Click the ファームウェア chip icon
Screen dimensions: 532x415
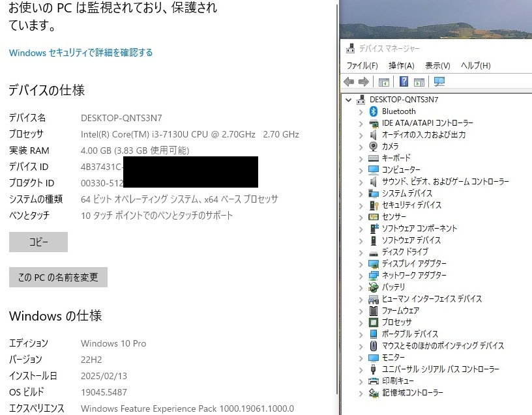pos(373,311)
